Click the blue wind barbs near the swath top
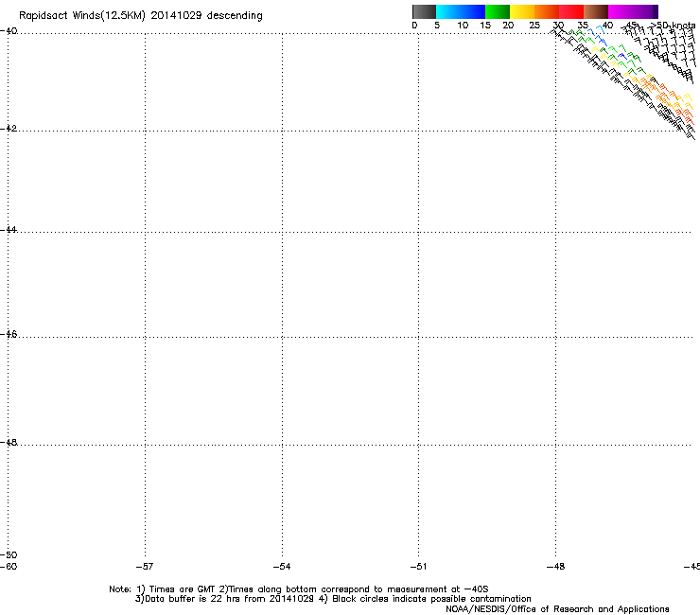700x615 pixels. [x=598, y=36]
